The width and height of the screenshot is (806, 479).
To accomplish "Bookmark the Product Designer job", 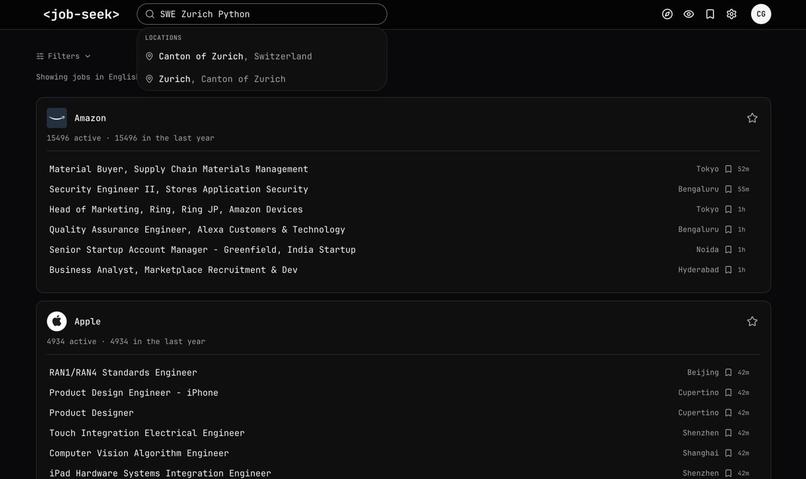I will (728, 413).
